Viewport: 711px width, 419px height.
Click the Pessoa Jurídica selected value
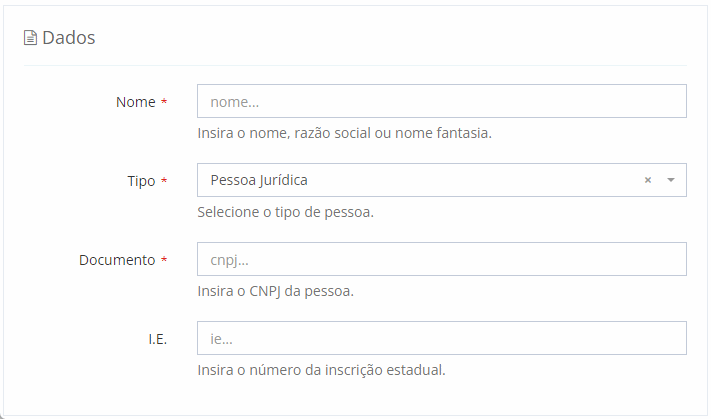pyautogui.click(x=259, y=180)
